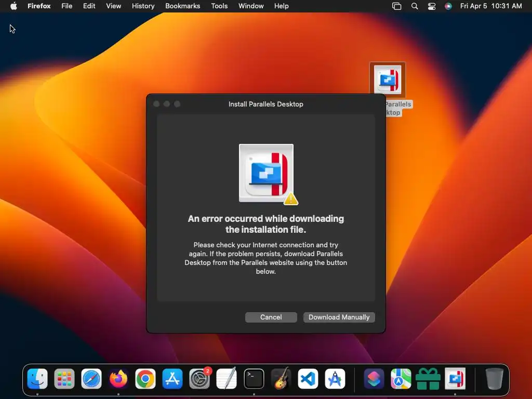The height and width of the screenshot is (399, 532).
Task: Click Parallels installer icon in dock
Action: point(455,379)
